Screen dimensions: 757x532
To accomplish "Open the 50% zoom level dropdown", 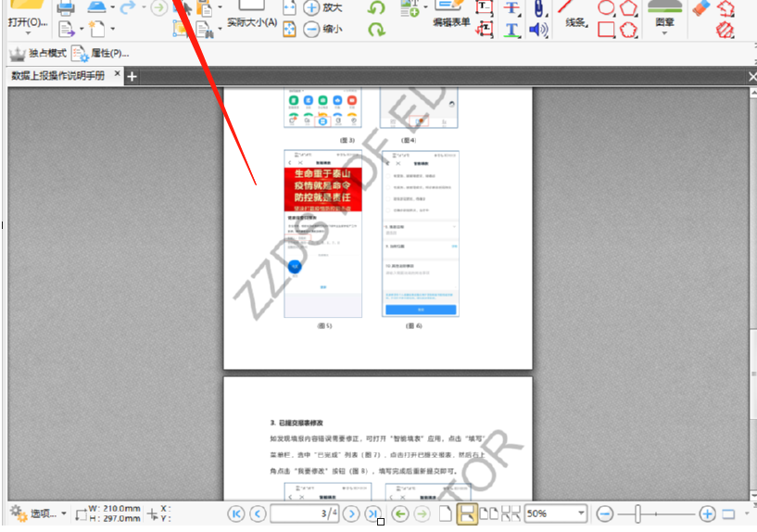I will 581,513.
